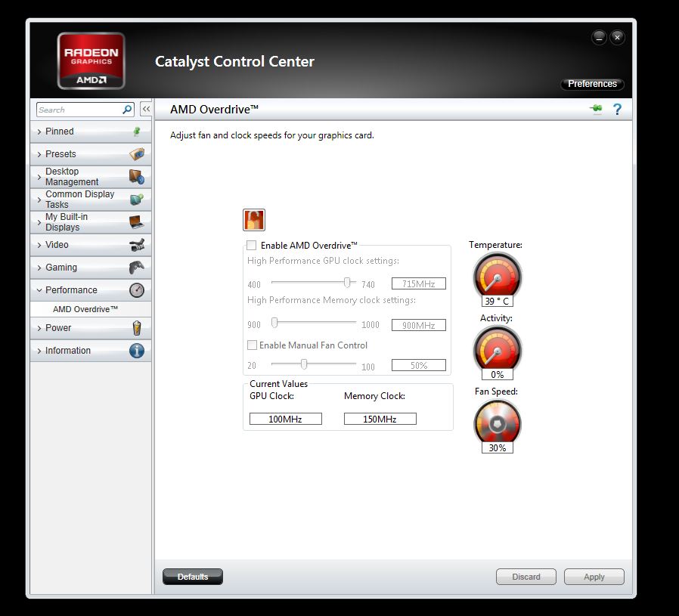Click the Radeon Graphics AMD logo

coord(91,61)
